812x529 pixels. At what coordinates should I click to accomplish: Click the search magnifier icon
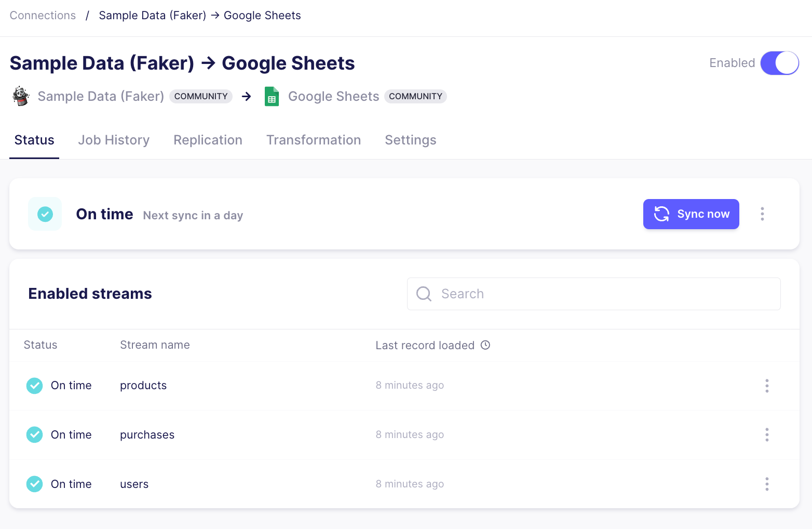(x=424, y=294)
